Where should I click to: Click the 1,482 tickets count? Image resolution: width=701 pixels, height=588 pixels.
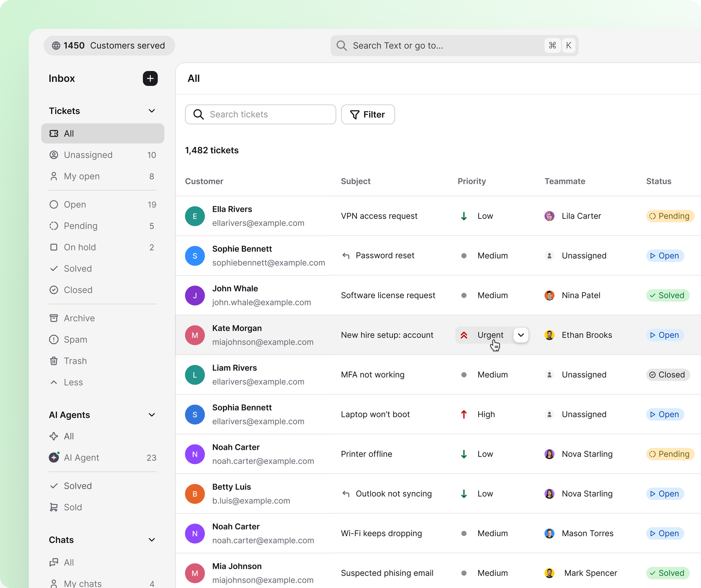211,150
